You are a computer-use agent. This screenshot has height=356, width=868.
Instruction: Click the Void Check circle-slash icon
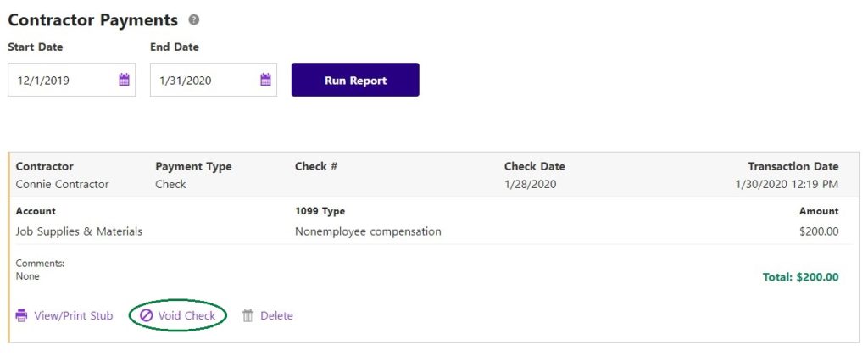pos(147,315)
